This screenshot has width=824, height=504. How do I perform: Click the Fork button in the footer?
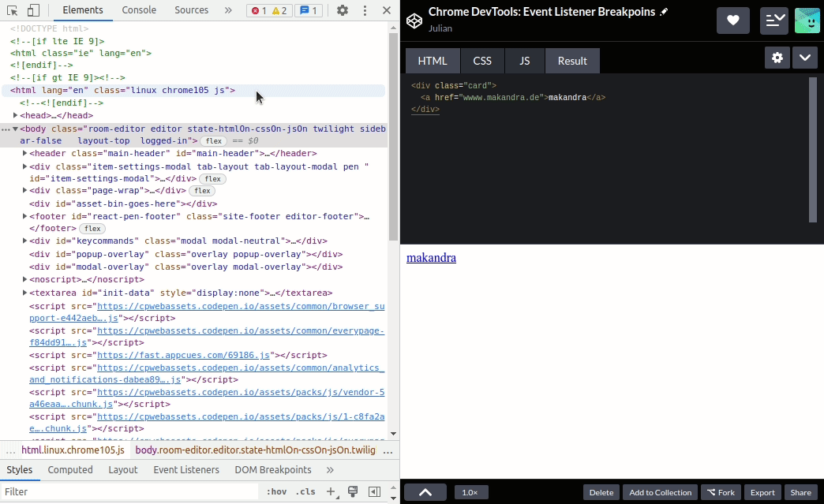coord(721,492)
